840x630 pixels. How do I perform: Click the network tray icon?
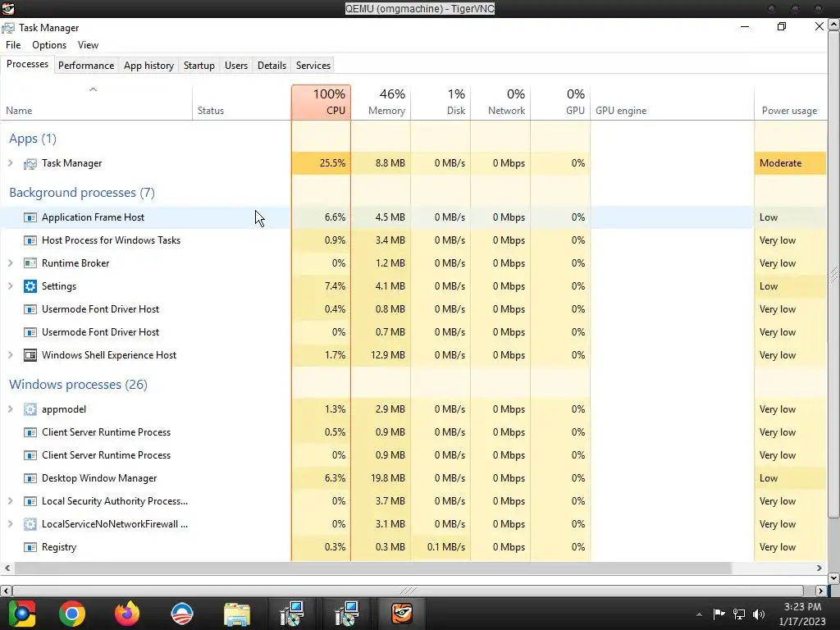click(739, 614)
